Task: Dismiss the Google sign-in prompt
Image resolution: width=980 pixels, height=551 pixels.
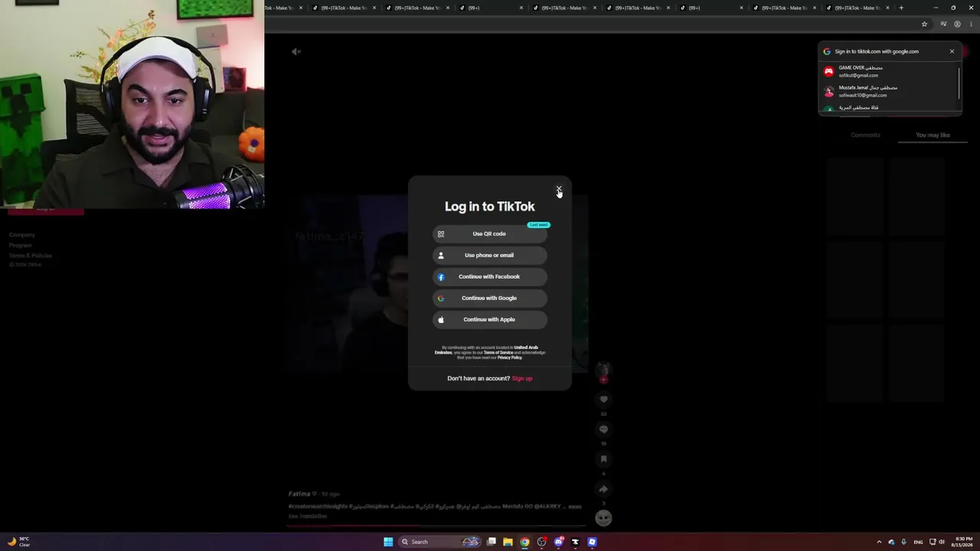Action: (x=952, y=51)
